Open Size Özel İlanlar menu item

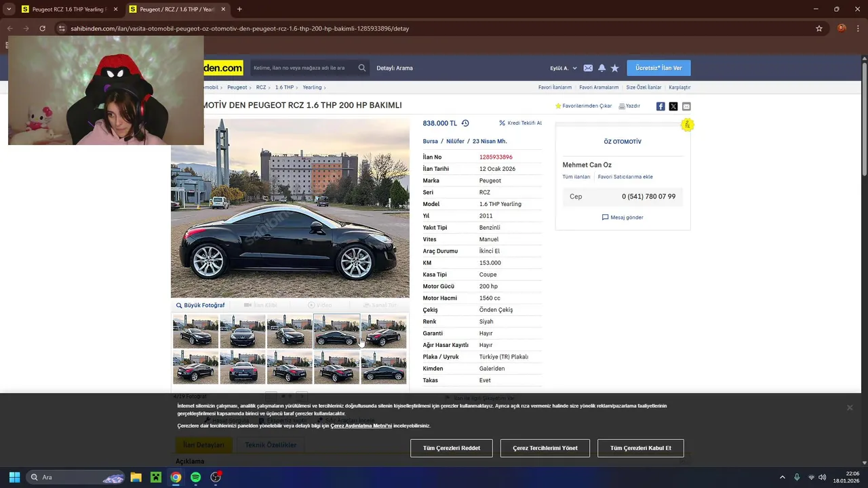click(x=644, y=87)
